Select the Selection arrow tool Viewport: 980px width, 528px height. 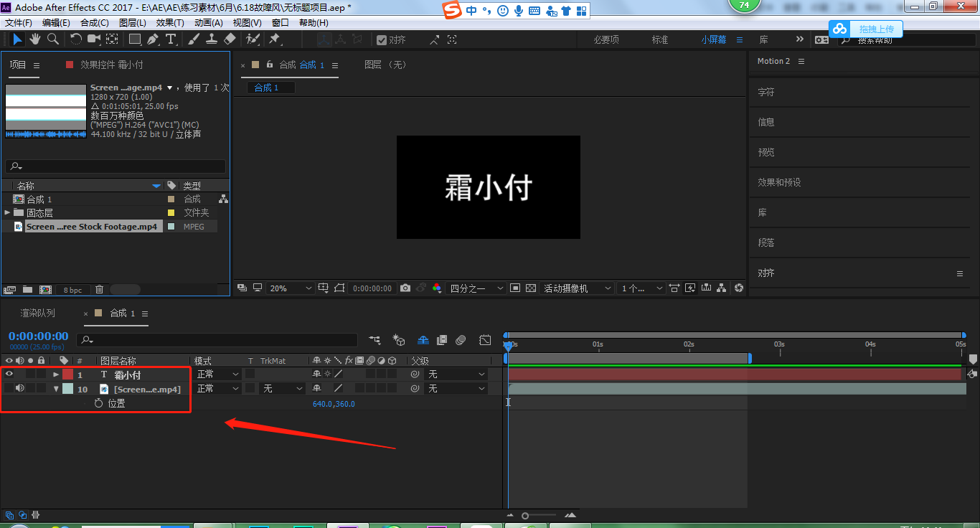[x=17, y=39]
